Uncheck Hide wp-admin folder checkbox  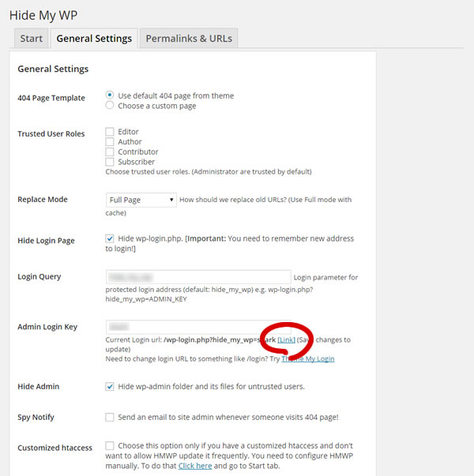click(110, 387)
